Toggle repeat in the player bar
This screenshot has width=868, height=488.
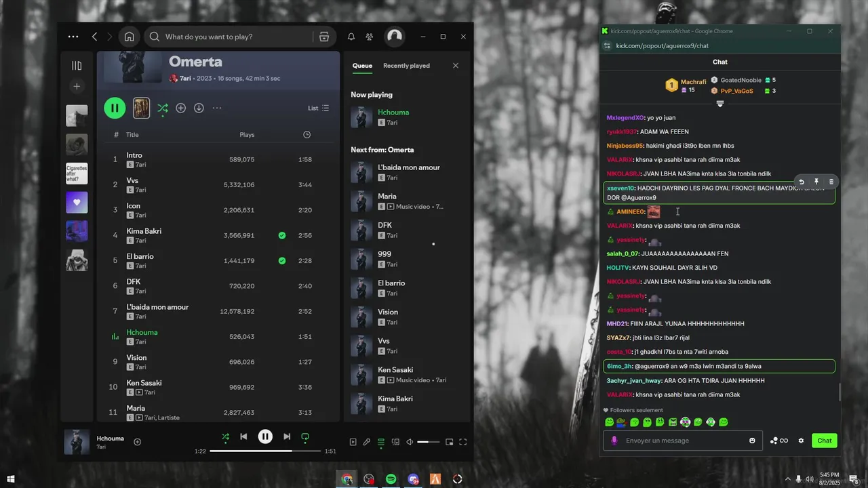click(x=305, y=437)
